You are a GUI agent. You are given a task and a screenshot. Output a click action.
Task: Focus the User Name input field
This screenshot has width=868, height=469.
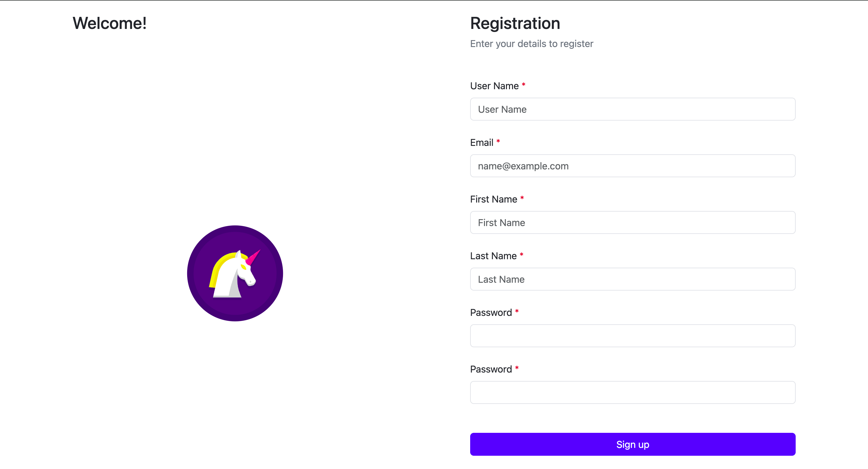[x=633, y=109]
